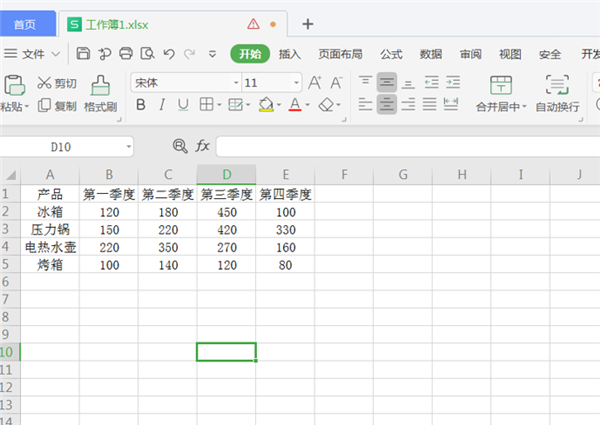Click the zoom magnifier next to fx

(180, 146)
